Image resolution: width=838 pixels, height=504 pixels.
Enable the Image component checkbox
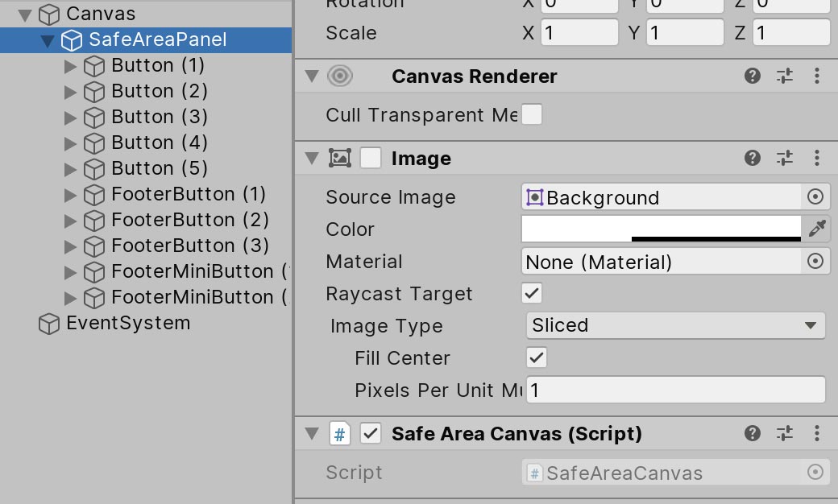(371, 159)
